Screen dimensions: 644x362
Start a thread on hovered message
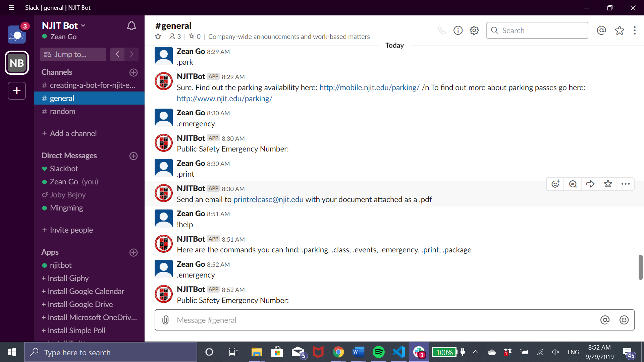coord(573,184)
